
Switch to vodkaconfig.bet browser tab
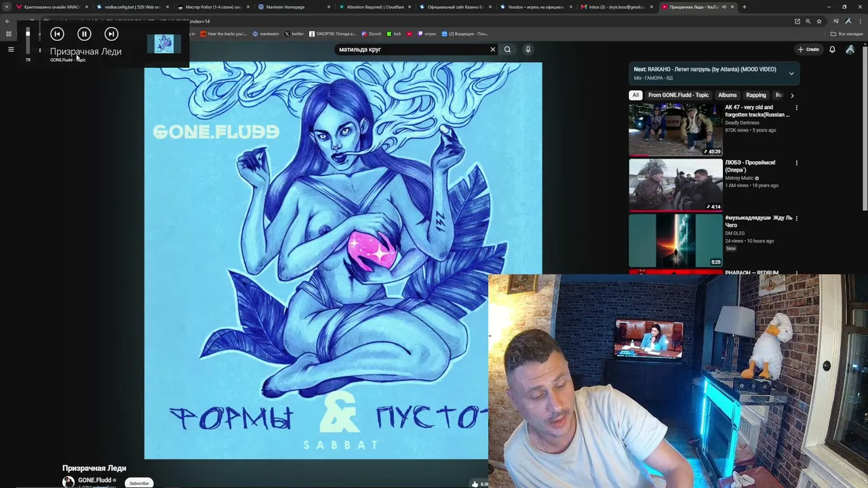(x=133, y=7)
